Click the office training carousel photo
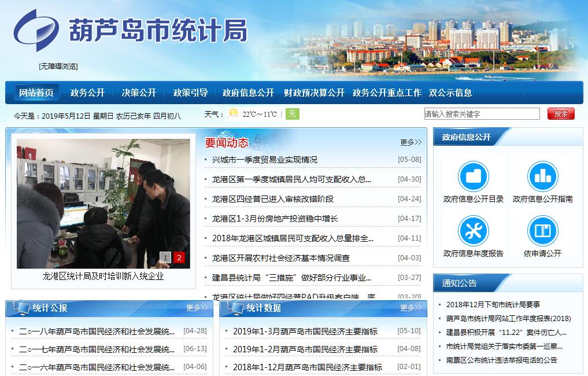 click(103, 204)
